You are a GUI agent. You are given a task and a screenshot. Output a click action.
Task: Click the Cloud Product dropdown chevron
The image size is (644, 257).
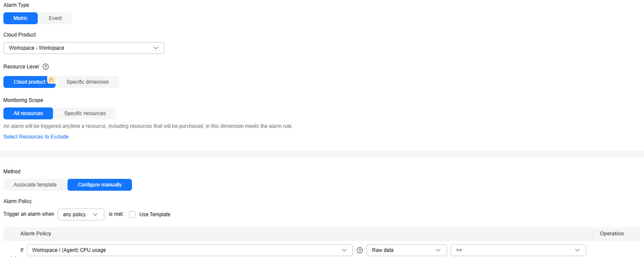(156, 48)
